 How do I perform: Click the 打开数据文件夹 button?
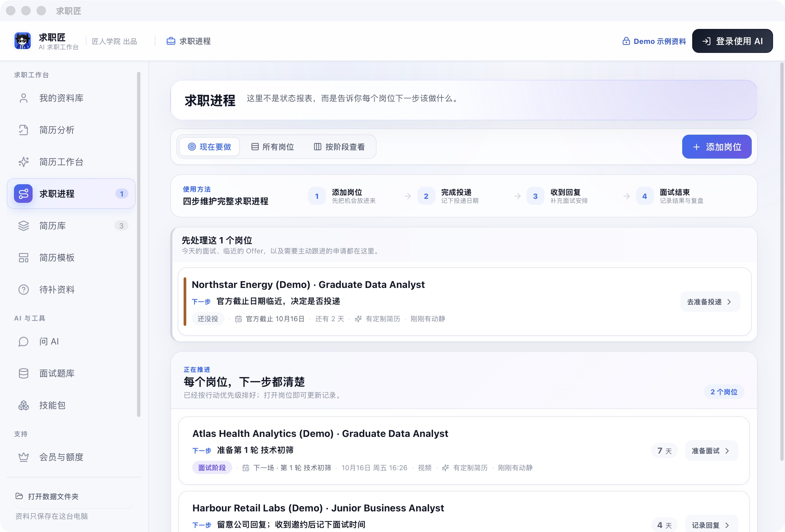[74, 496]
